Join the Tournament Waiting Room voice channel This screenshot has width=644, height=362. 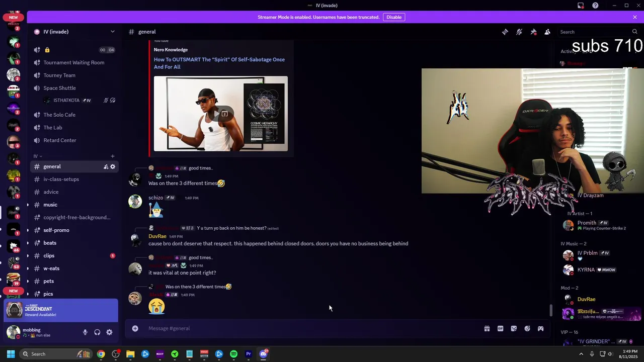click(74, 62)
